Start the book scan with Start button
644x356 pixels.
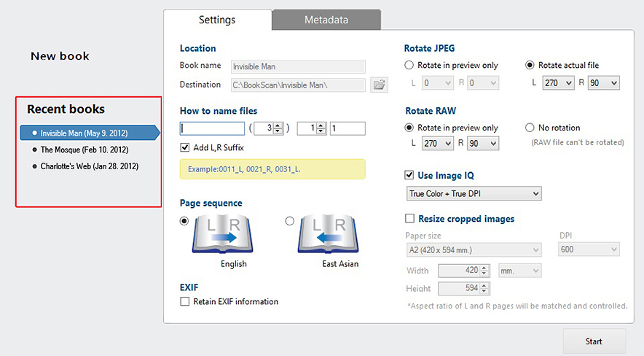tap(594, 341)
